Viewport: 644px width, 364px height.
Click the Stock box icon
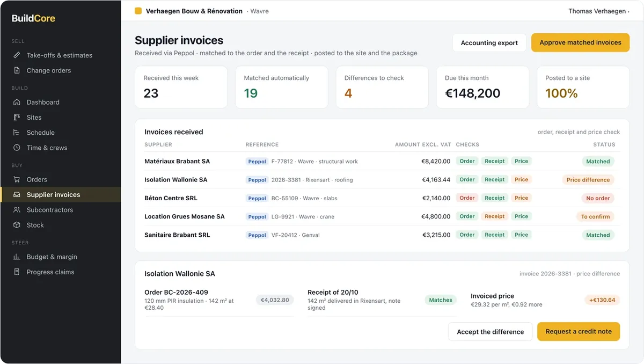(x=17, y=225)
